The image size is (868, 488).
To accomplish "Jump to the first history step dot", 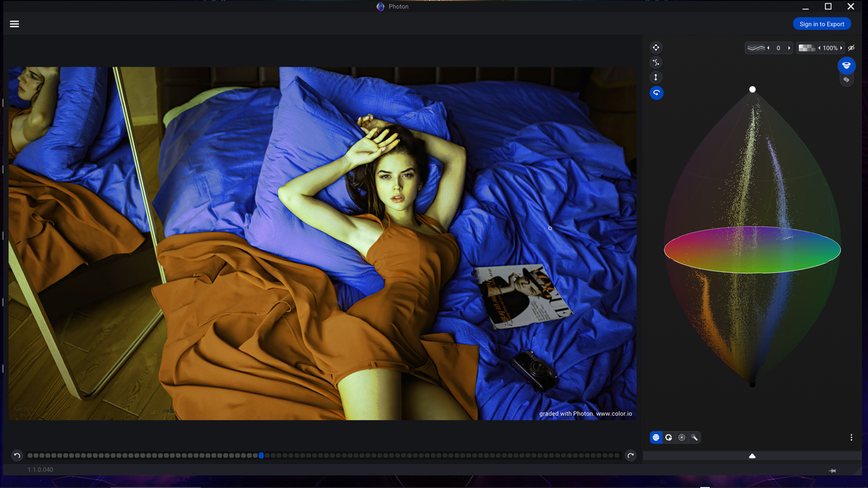I will point(30,455).
